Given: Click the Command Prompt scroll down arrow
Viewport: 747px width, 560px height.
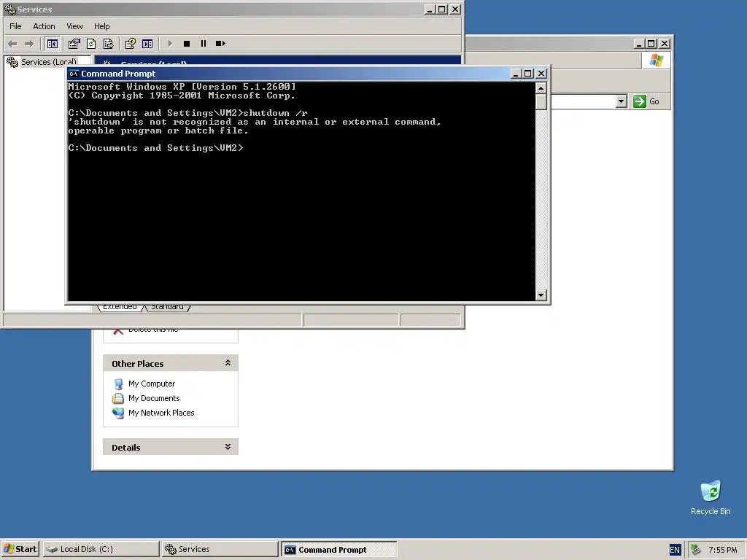Looking at the screenshot, I should [541, 295].
